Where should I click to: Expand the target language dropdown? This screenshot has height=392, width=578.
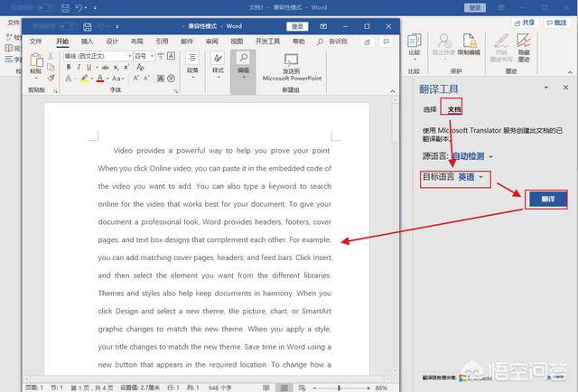pyautogui.click(x=481, y=177)
